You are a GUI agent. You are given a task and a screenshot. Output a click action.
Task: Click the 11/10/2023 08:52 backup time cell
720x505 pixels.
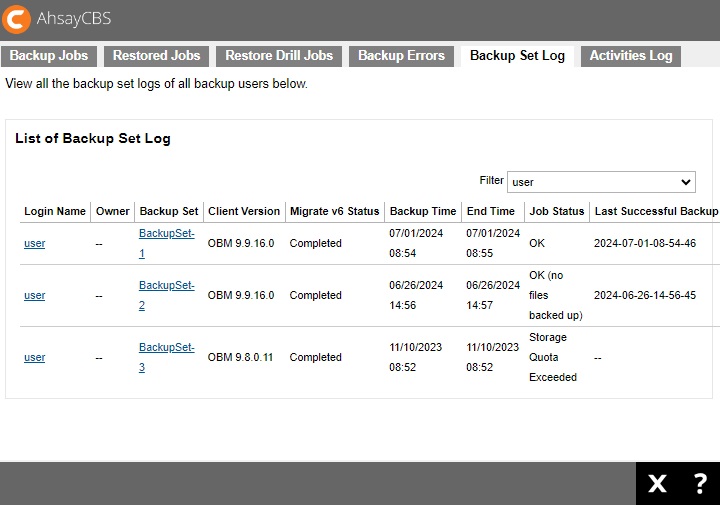click(x=416, y=357)
